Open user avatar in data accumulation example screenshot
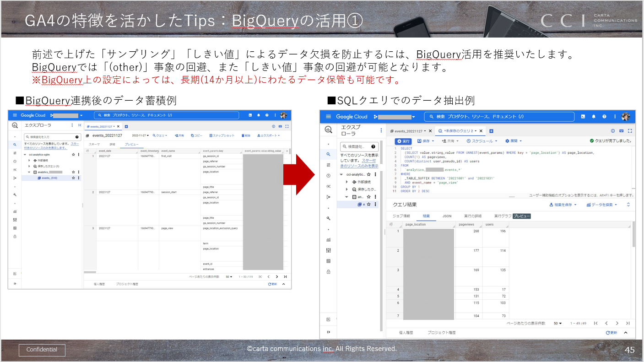Screen dimensions: 644x362 tap(284, 115)
